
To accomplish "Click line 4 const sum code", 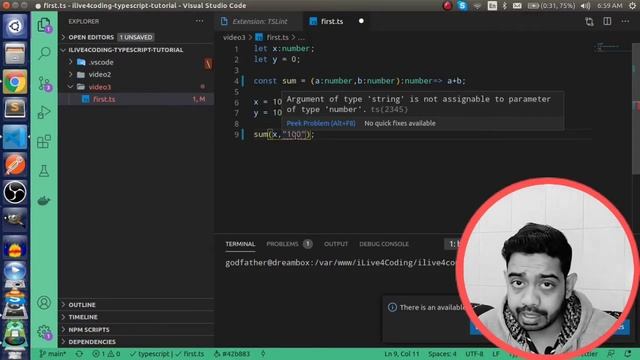I will pyautogui.click(x=359, y=81).
